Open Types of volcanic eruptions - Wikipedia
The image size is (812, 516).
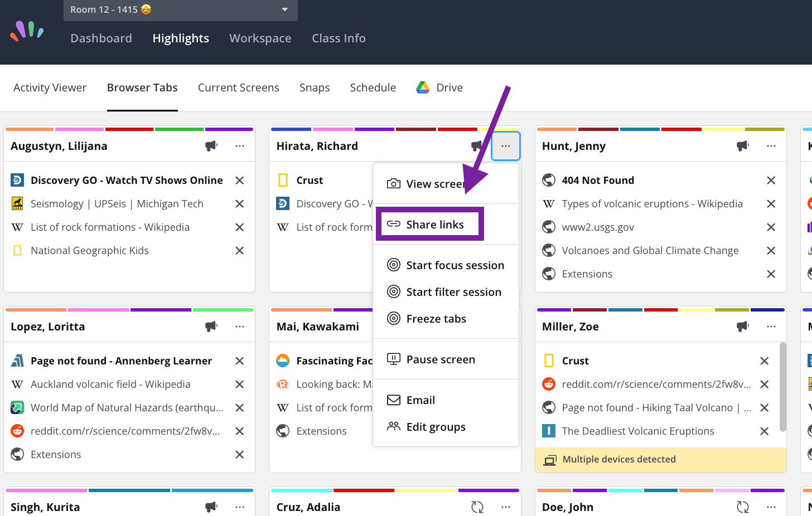tap(652, 204)
